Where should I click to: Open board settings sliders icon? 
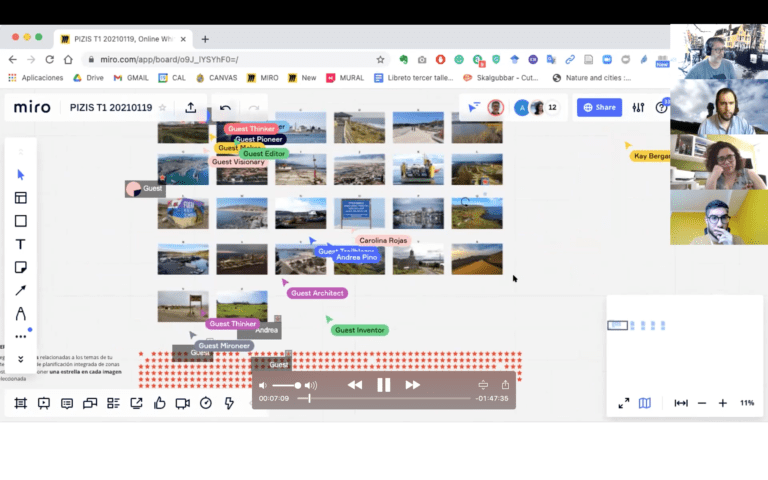point(638,107)
